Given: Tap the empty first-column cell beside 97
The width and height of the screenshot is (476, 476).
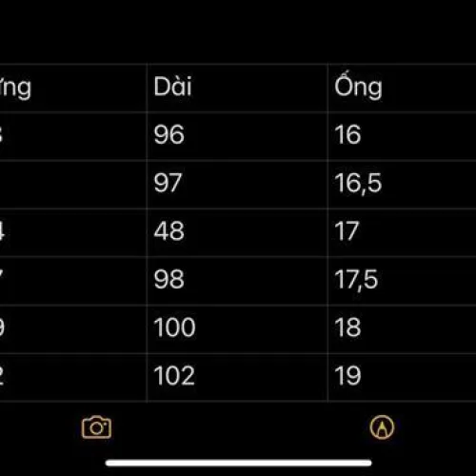Looking at the screenshot, I should [73, 185].
